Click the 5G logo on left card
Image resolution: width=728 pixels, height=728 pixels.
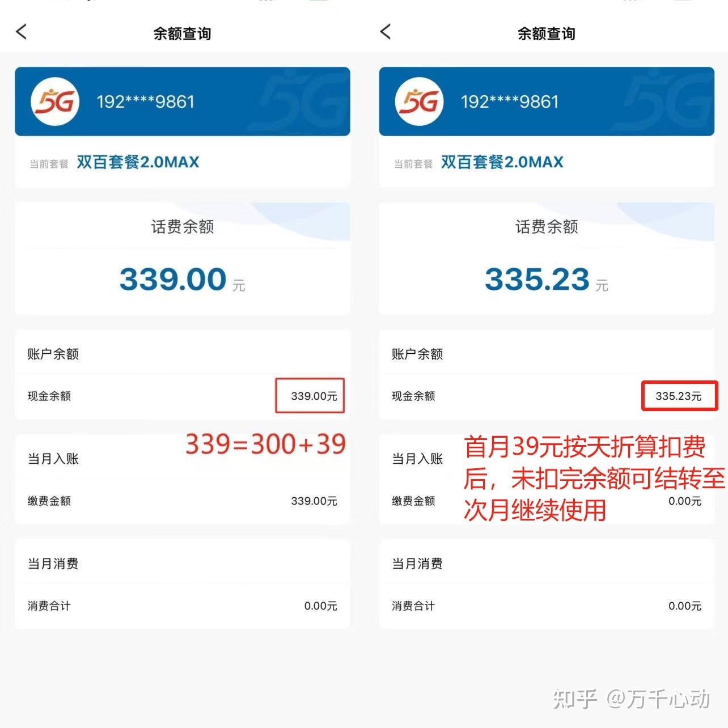tap(54, 101)
